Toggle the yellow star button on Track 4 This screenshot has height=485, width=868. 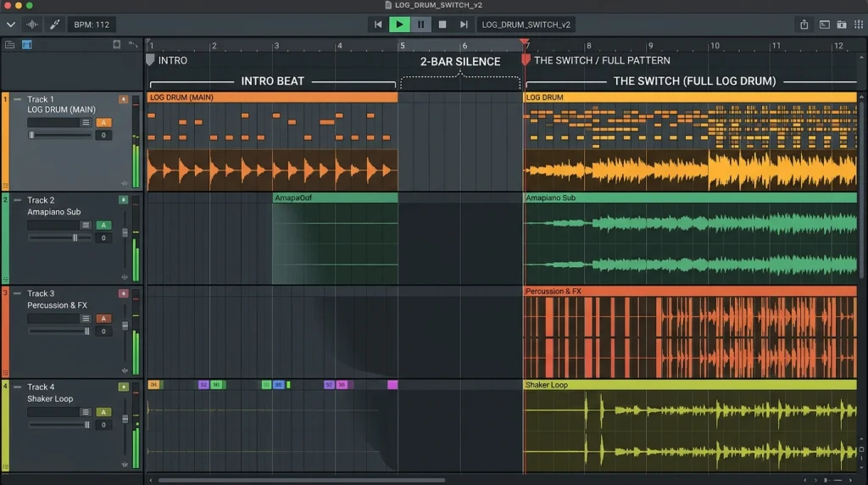(x=124, y=387)
